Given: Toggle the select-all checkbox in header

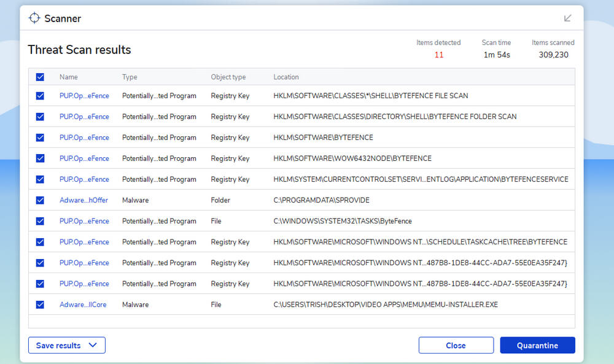Looking at the screenshot, I should click(40, 77).
